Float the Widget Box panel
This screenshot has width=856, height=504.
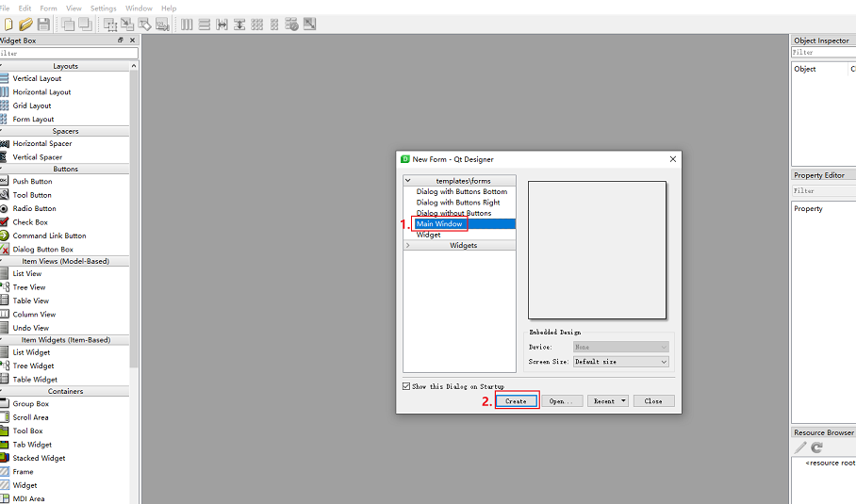click(x=121, y=40)
